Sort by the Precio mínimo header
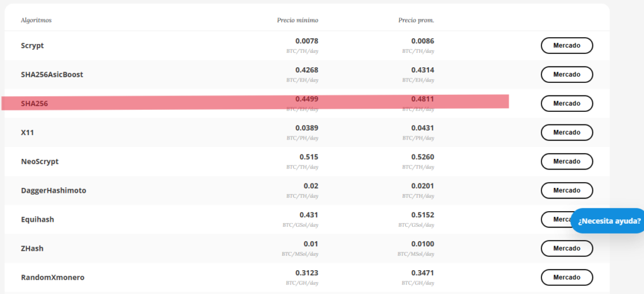 (297, 20)
